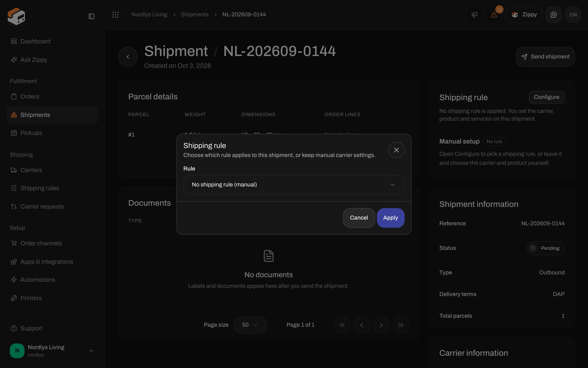This screenshot has width=588, height=368.
Task: Expand the Nordlys Living account switcher
Action: [52, 351]
